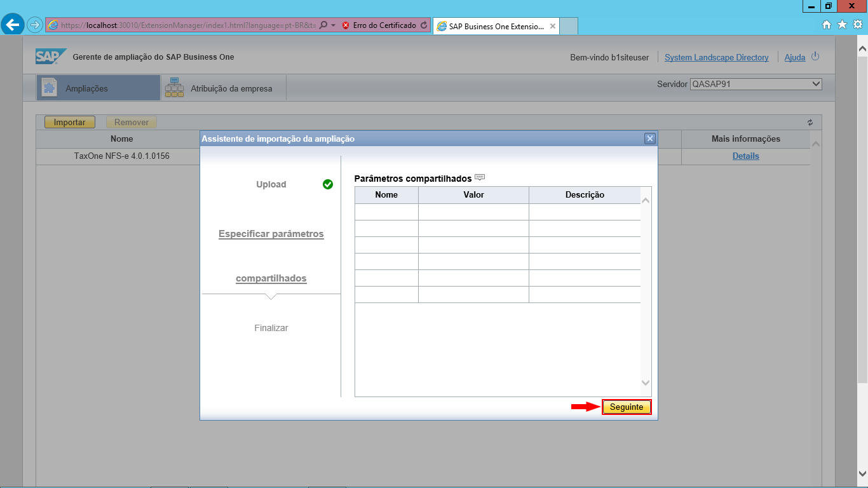Screen dimensions: 868x488
Task: Click the first empty Valor cell
Action: point(473,212)
